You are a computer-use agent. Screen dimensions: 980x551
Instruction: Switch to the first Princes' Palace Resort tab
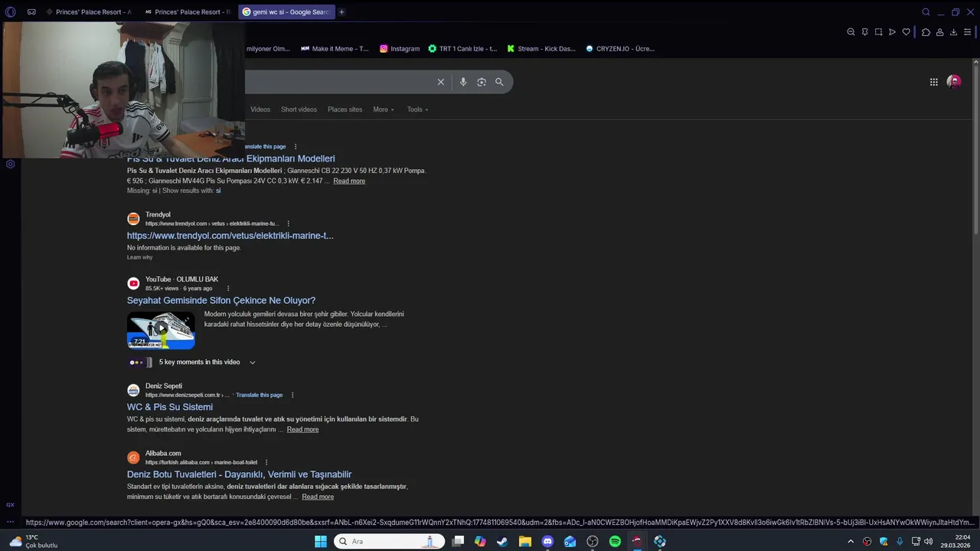tap(89, 11)
